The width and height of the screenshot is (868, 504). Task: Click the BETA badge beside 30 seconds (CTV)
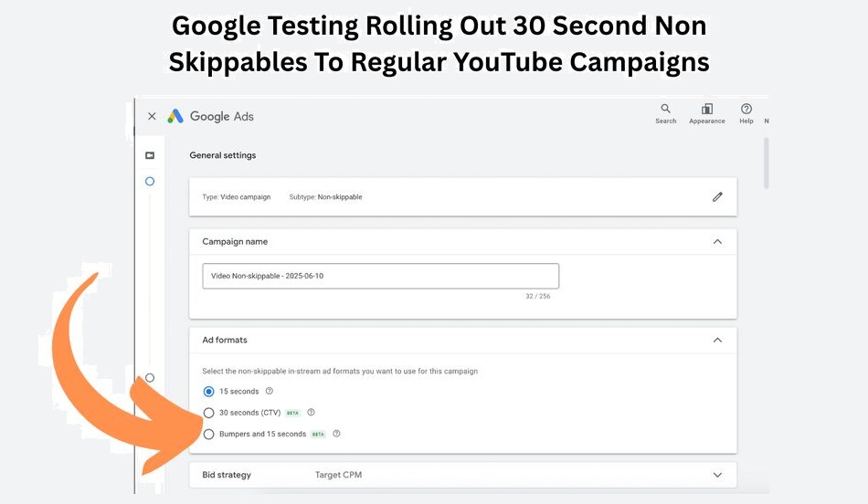coord(293,413)
